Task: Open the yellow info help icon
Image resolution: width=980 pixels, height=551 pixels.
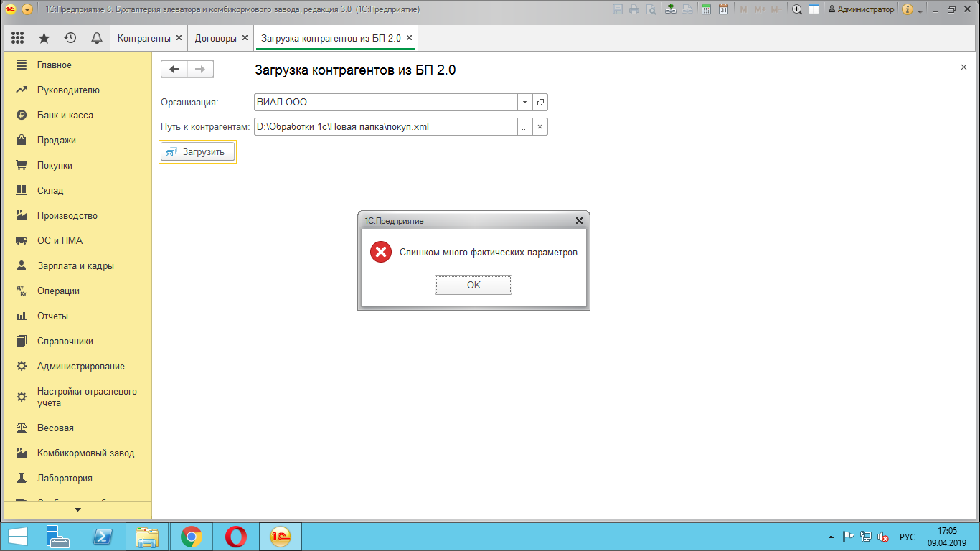Action: click(908, 9)
